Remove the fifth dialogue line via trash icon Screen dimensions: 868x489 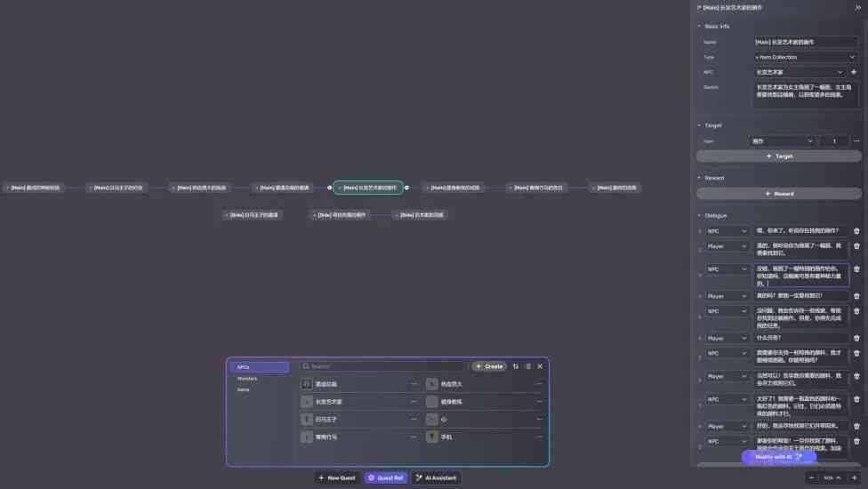856,311
